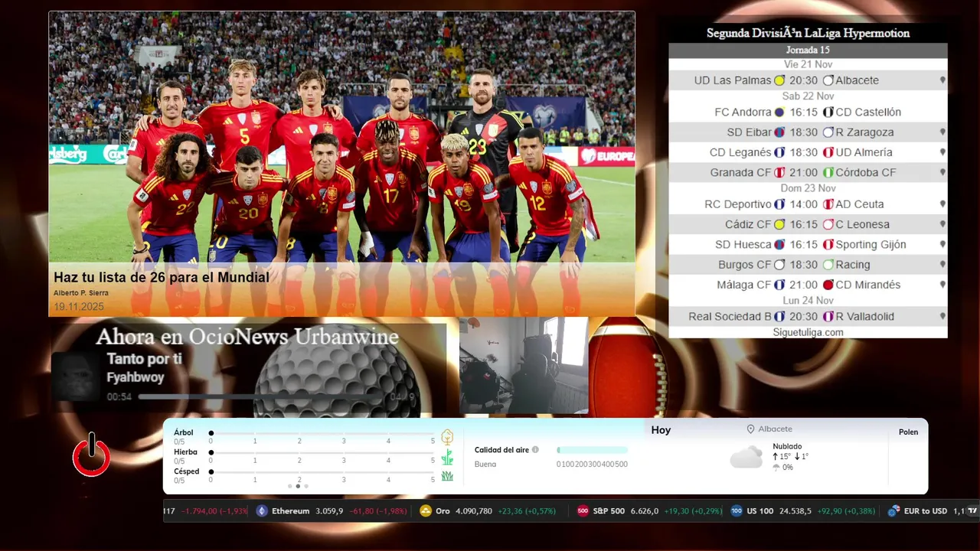Click the map pin on Málaga CF row
Image resolution: width=980 pixels, height=551 pixels.
click(x=942, y=285)
